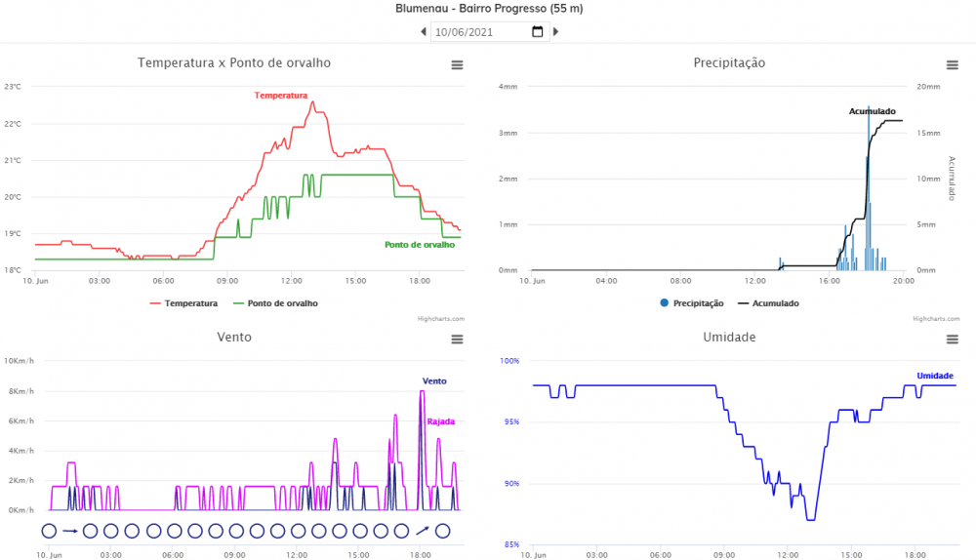
Task: Open Precipitação chart hamburger menu
Action: [953, 64]
